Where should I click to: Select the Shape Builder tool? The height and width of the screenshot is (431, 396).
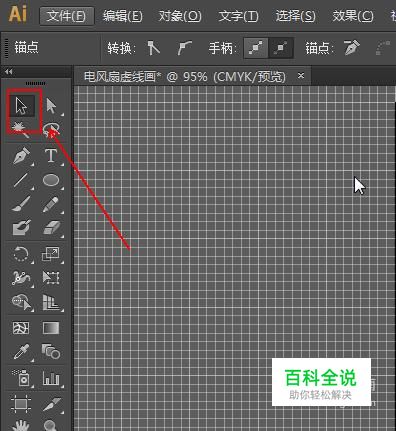point(21,302)
